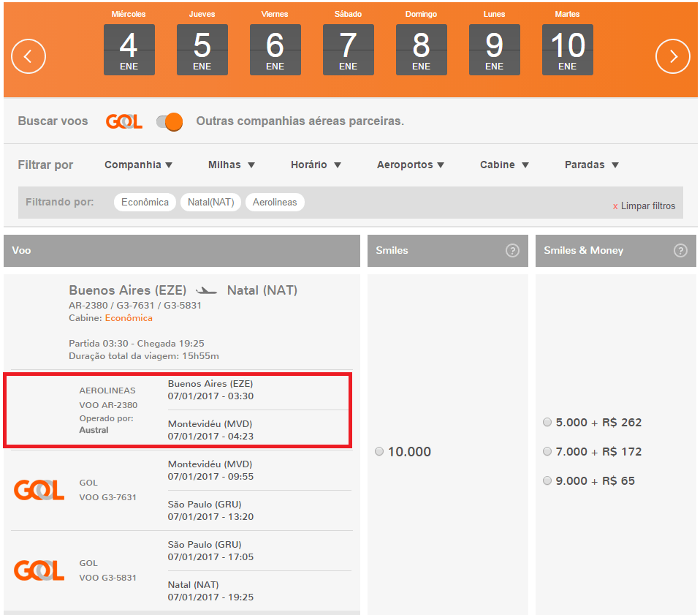
Task: Expand the Paradas filter dropdown
Action: 592,165
